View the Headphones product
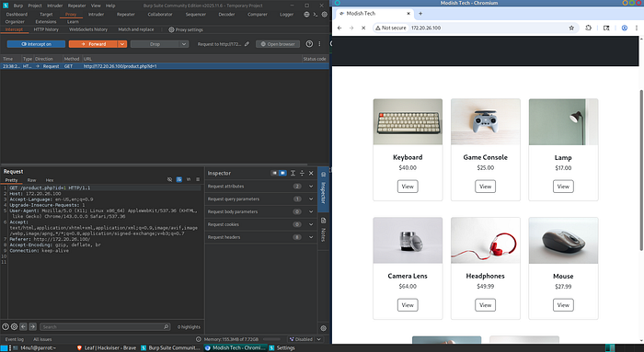This screenshot has height=352, width=644. pos(485,305)
